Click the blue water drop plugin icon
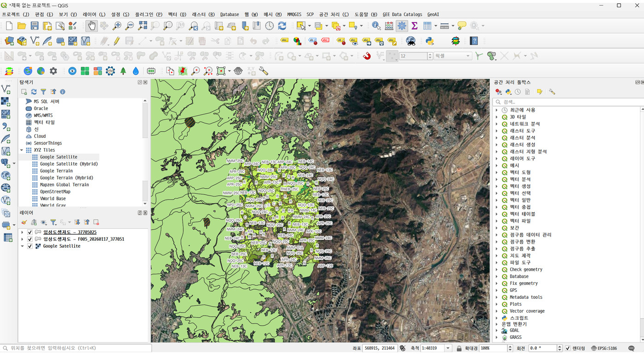The height and width of the screenshot is (355, 644). pyautogui.click(x=136, y=71)
